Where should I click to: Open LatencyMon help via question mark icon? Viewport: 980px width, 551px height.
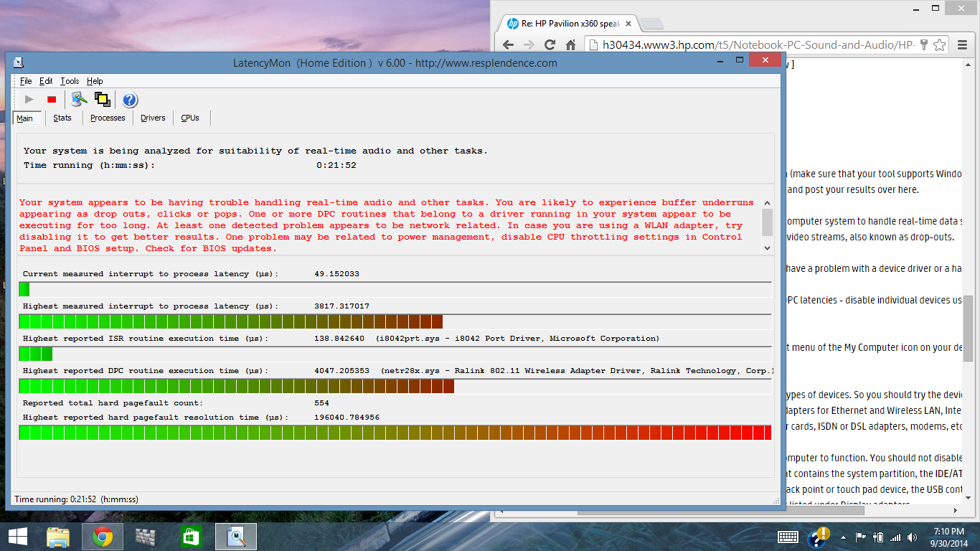(128, 99)
